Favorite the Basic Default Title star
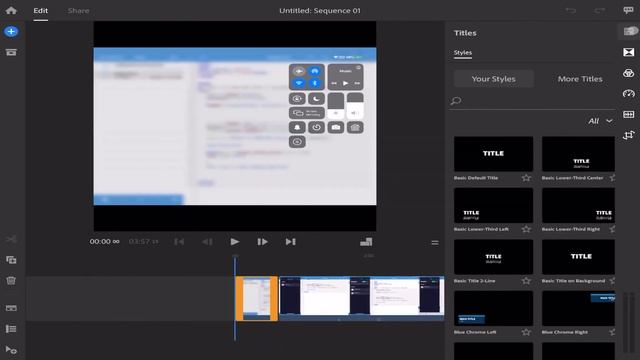The width and height of the screenshot is (640, 360). pos(526,178)
